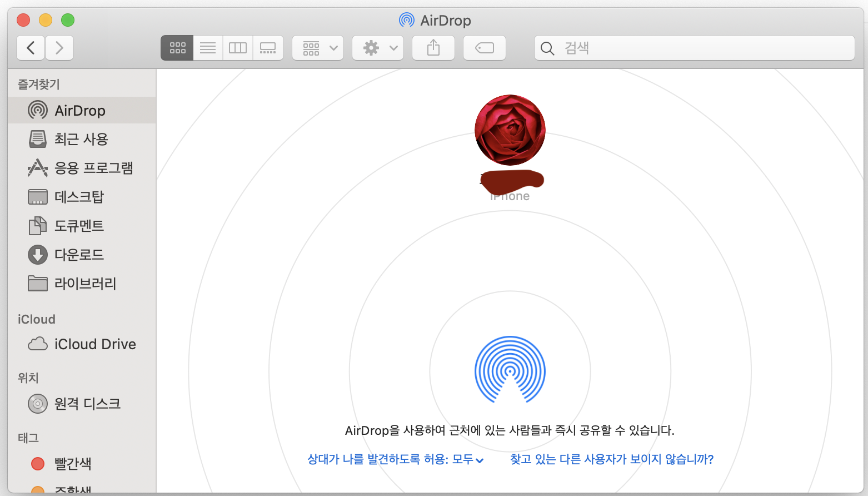Image resolution: width=868 pixels, height=496 pixels.
Task: Open 응용 프로그램 in the sidebar
Action: pyautogui.click(x=82, y=168)
